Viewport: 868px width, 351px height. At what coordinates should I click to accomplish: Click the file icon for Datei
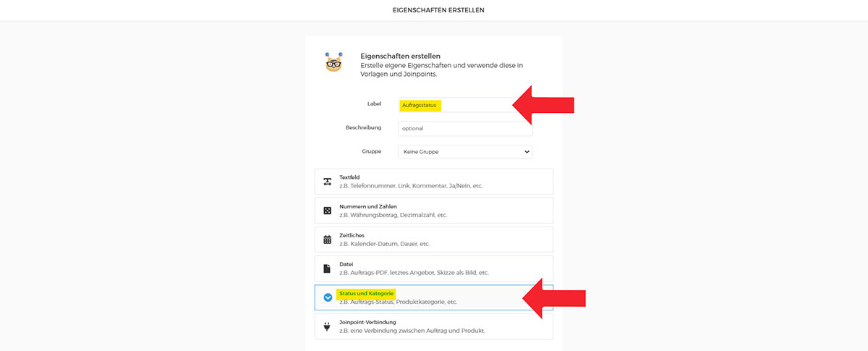[327, 268]
